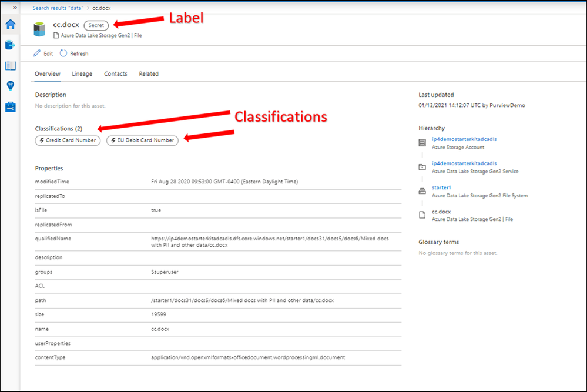This screenshot has width=587, height=392.
Task: Open ip4demostarterkitadcadls Data Lake Gen2 Service link
Action: pos(464,163)
